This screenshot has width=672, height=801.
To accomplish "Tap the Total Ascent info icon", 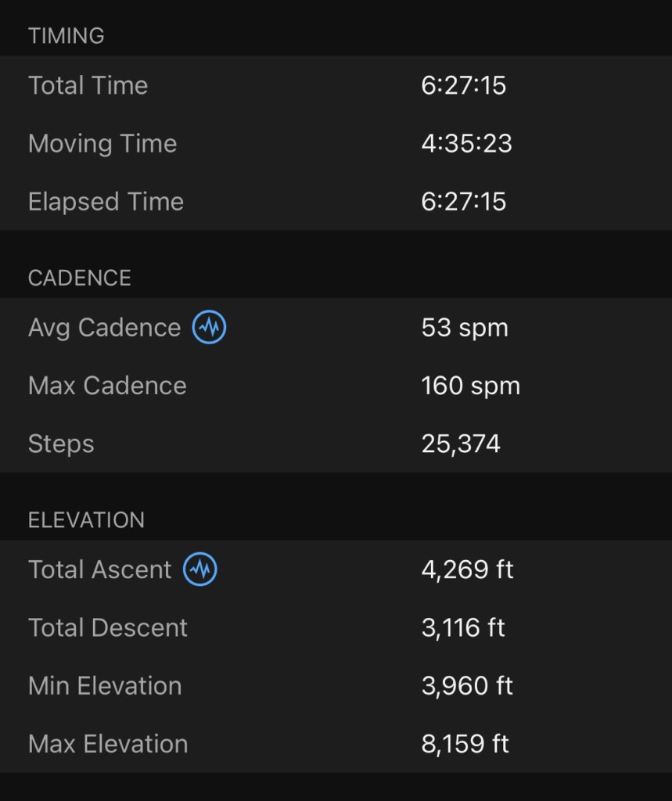I will tap(200, 570).
